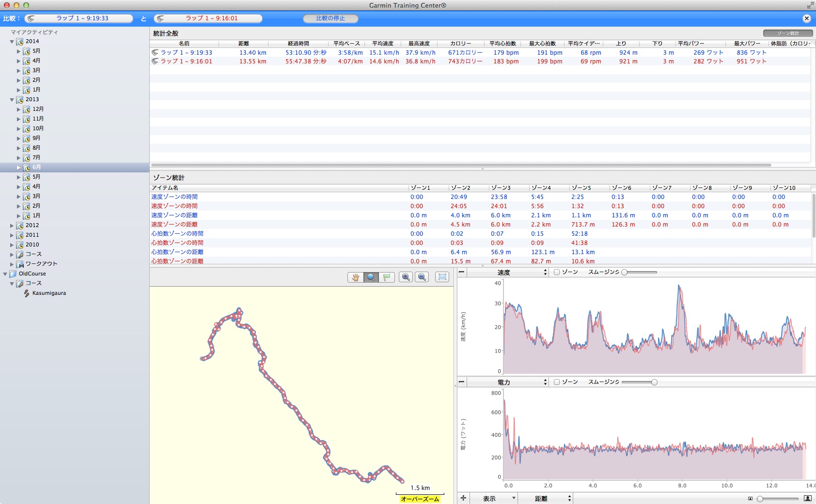The width and height of the screenshot is (816, 504).
Task: Click the large graph size icon
Action: [x=807, y=498]
